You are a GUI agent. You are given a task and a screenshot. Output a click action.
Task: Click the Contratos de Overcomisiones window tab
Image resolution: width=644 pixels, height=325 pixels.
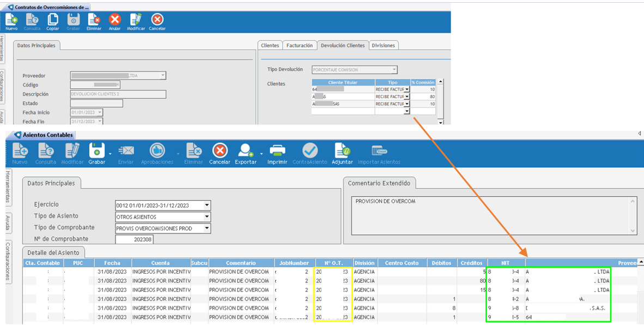pyautogui.click(x=48, y=8)
